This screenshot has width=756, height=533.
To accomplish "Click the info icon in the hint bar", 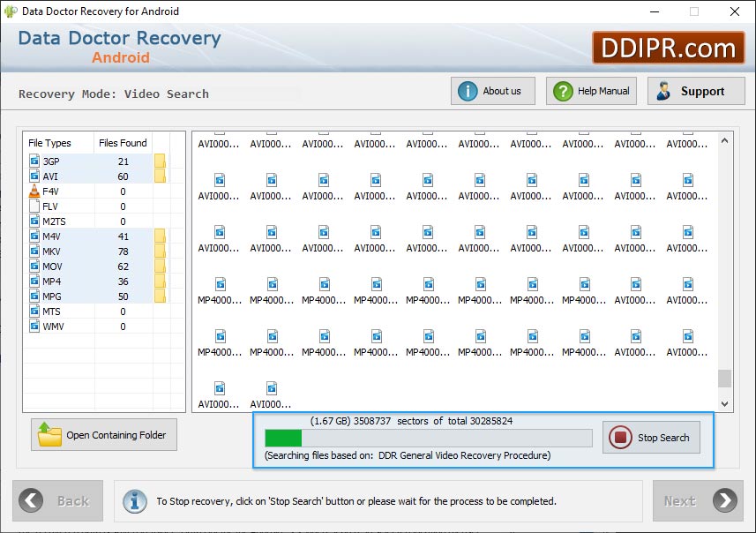I will click(x=134, y=501).
